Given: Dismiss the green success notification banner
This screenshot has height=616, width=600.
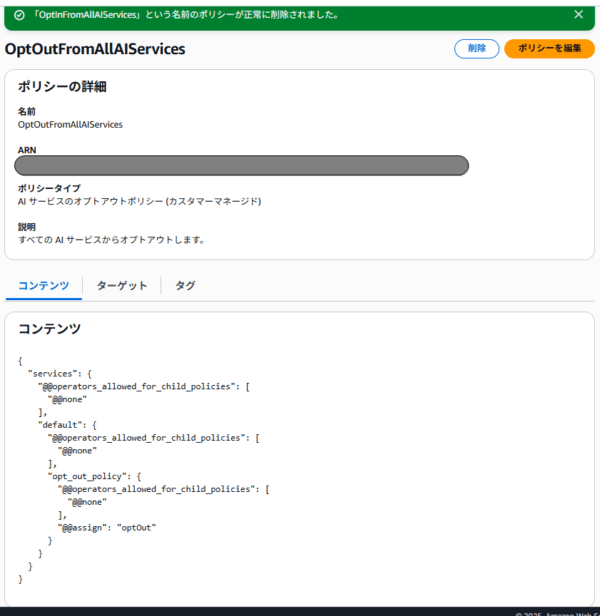Looking at the screenshot, I should pos(578,15).
